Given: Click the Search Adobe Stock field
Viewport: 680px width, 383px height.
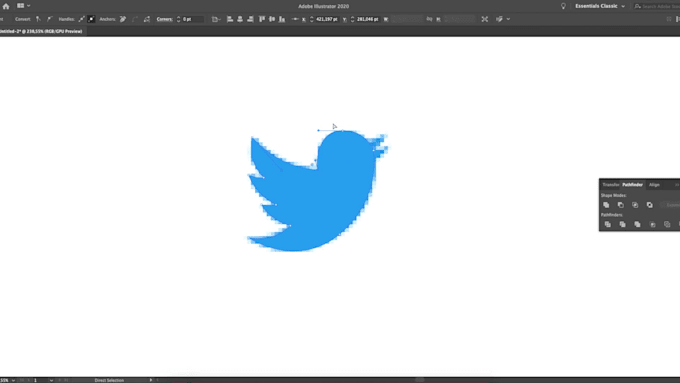Looking at the screenshot, I should coord(657,6).
